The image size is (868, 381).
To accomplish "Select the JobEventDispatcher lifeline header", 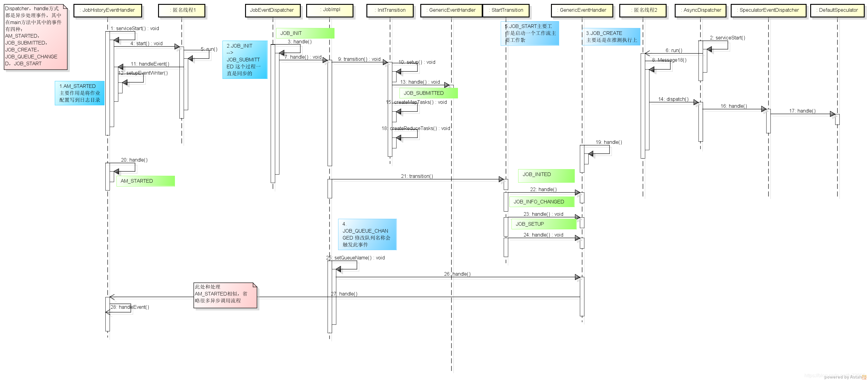I will tap(272, 10).
